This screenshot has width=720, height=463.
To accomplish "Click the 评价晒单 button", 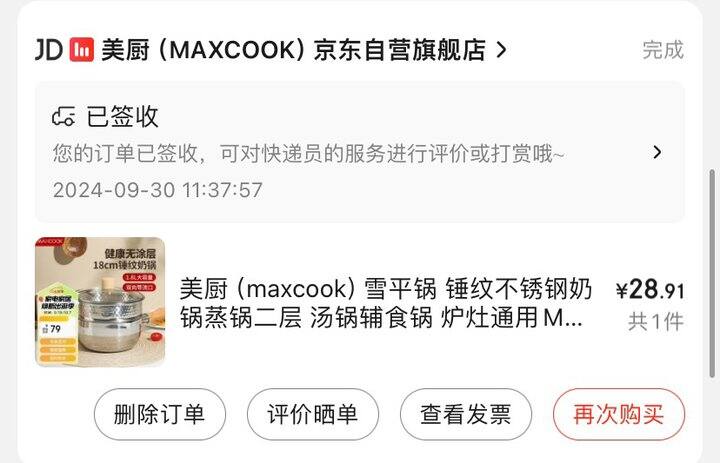I will coord(313,414).
